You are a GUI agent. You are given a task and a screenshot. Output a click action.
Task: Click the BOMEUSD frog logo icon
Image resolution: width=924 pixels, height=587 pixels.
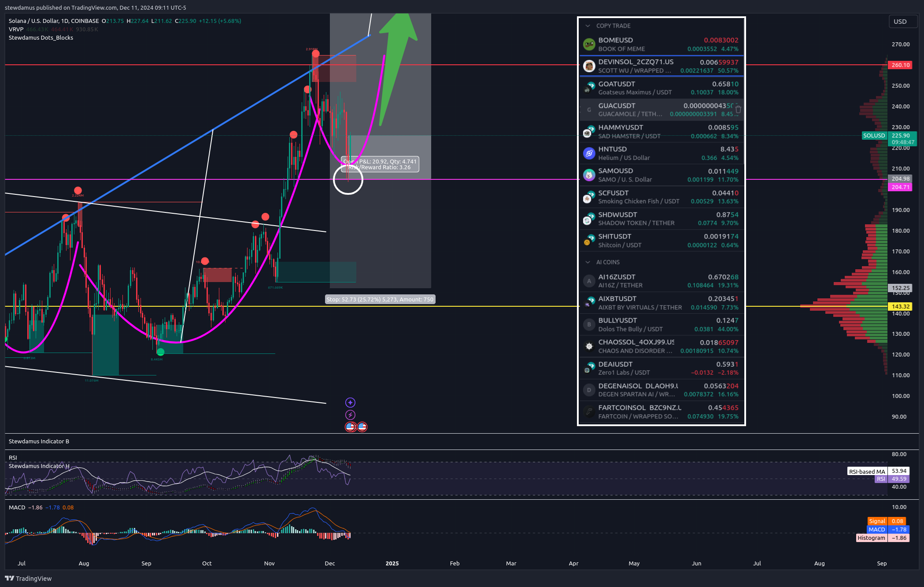coord(589,44)
